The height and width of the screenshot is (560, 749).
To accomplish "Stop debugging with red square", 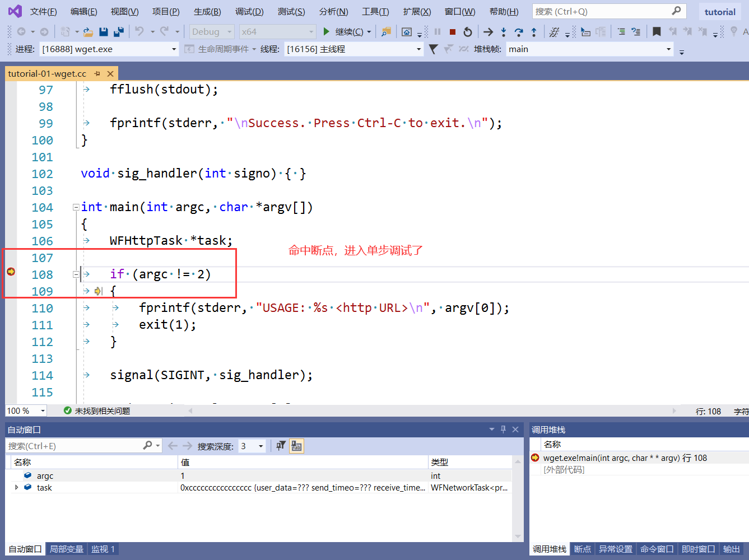I will pos(453,32).
